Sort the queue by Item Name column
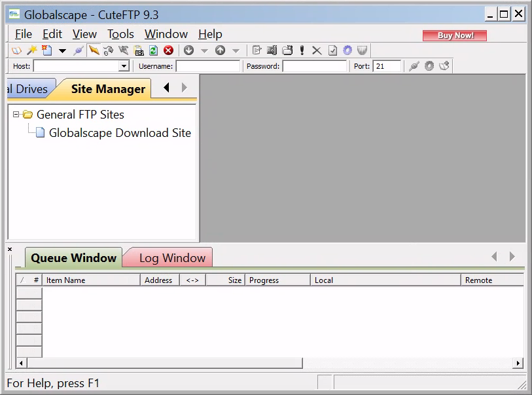 [91, 280]
